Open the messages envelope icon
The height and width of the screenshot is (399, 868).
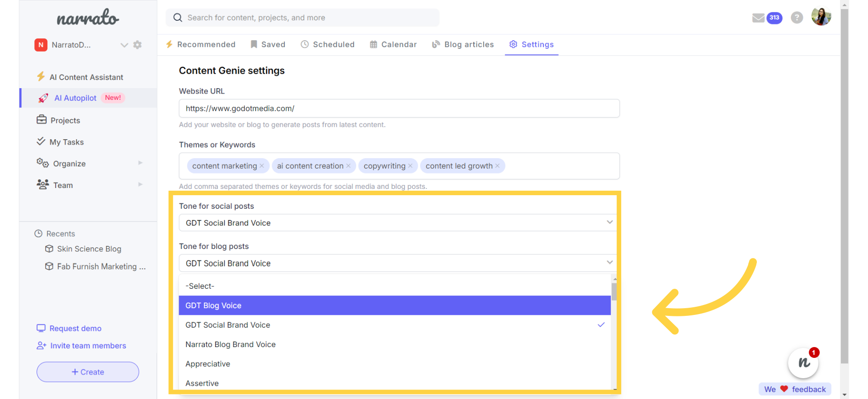point(758,18)
